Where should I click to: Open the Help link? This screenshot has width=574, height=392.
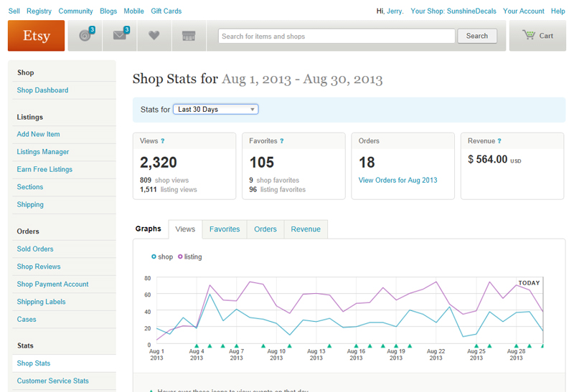coord(558,11)
